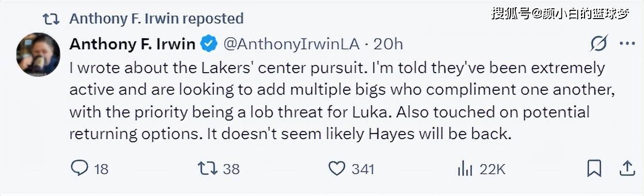View analytics via the bar chart icon
Image resolution: width=644 pixels, height=196 pixels.
[465, 169]
